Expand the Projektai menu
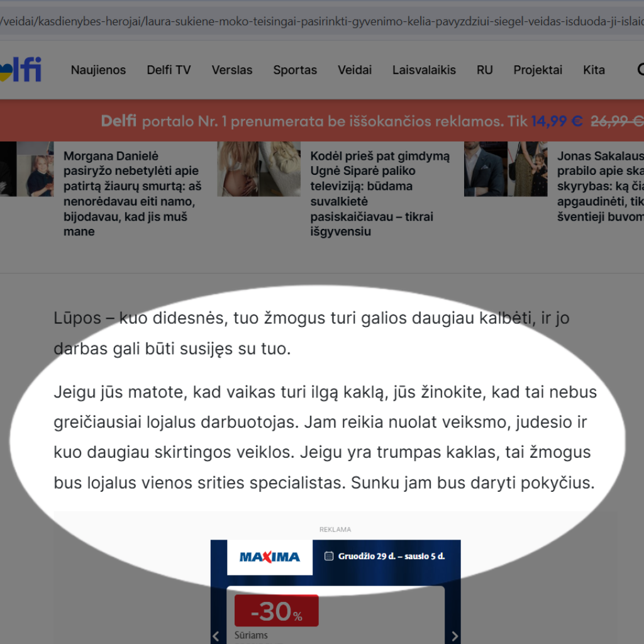The height and width of the screenshot is (644, 644). (538, 70)
